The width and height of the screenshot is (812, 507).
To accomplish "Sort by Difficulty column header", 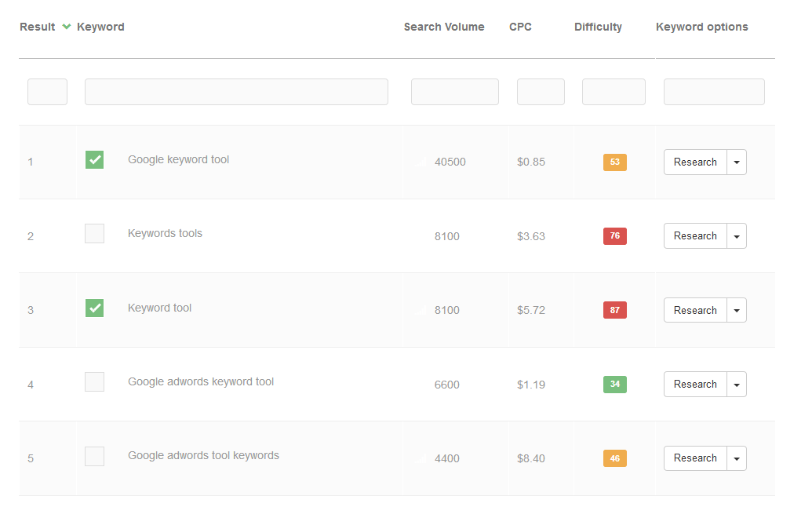I will point(598,27).
